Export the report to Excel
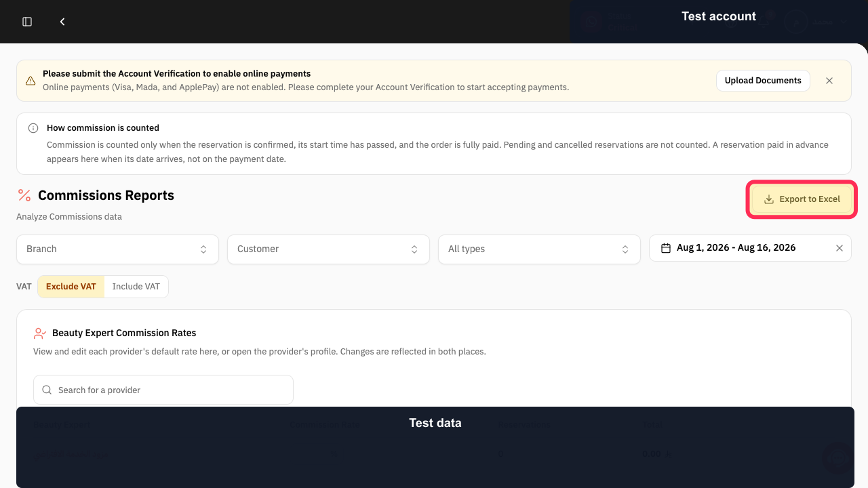Image resolution: width=868 pixels, height=488 pixels. (802, 199)
